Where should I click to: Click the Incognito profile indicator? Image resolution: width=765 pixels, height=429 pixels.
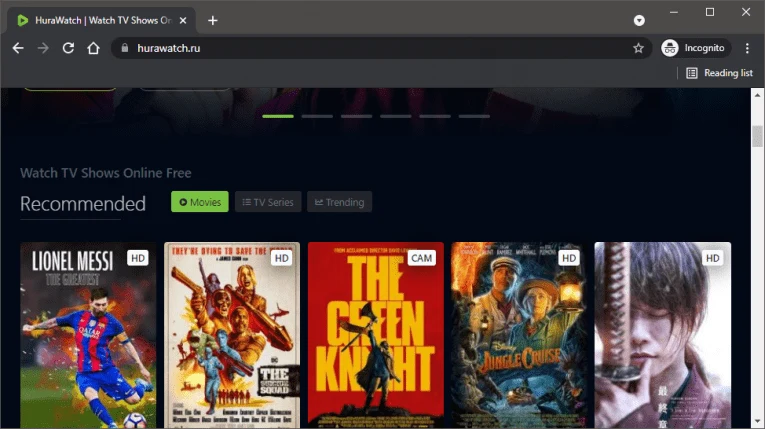pyautogui.click(x=695, y=48)
